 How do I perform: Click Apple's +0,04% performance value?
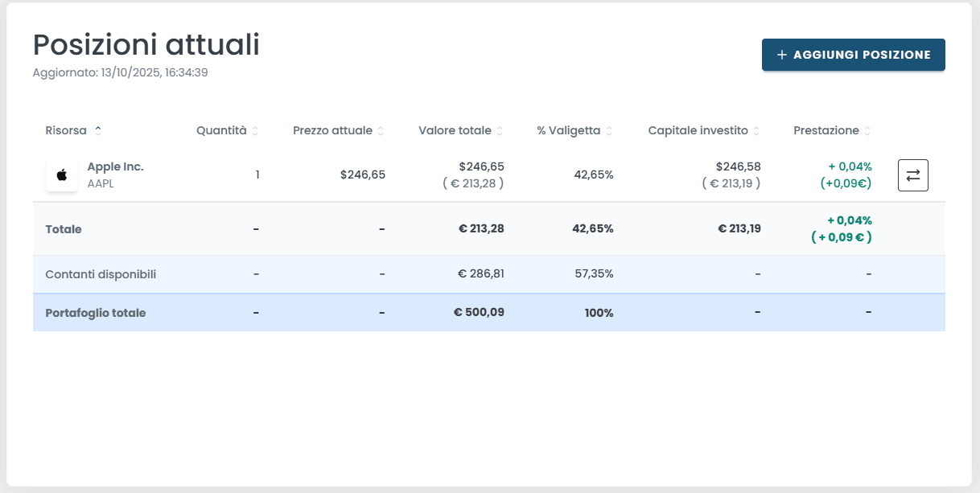[x=850, y=166]
